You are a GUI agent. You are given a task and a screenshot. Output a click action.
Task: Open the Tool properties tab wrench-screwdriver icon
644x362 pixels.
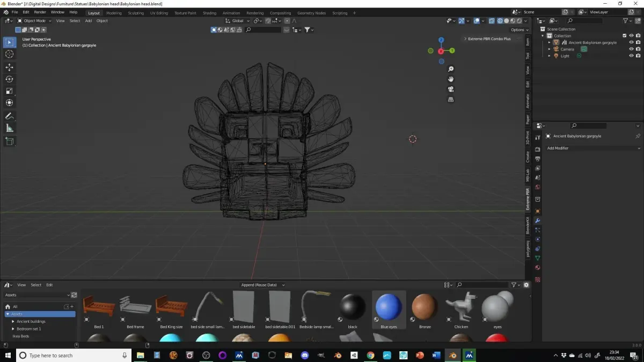click(537, 138)
